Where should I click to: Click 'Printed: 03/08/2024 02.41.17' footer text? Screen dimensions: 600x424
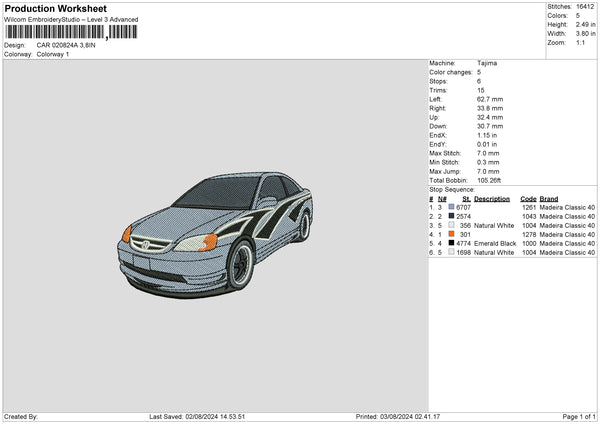click(398, 416)
